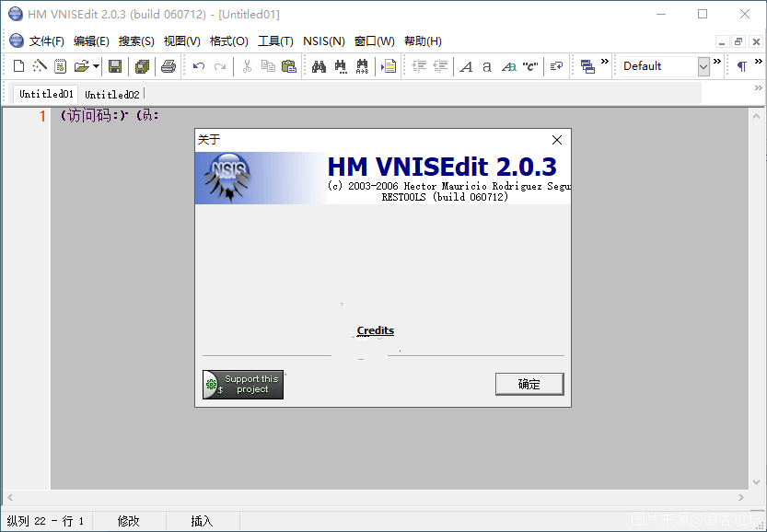Expand the Default combo box

703,66
